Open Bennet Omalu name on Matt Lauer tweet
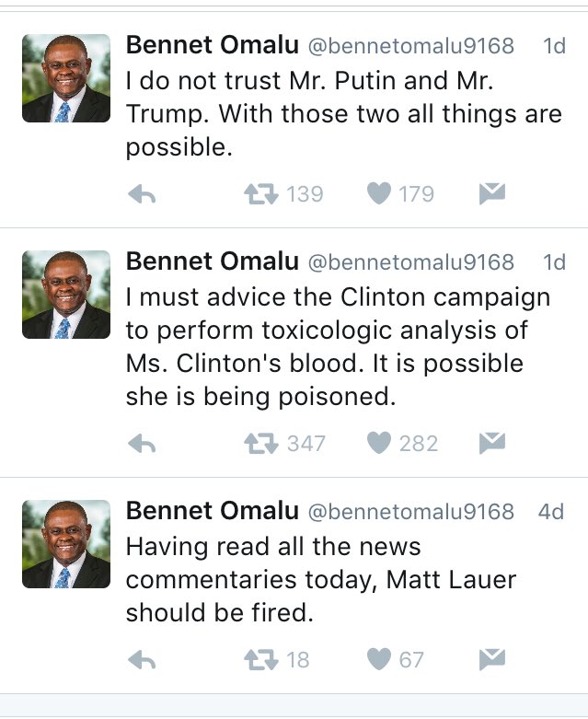Viewport: 588px width, 719px height. tap(212, 512)
